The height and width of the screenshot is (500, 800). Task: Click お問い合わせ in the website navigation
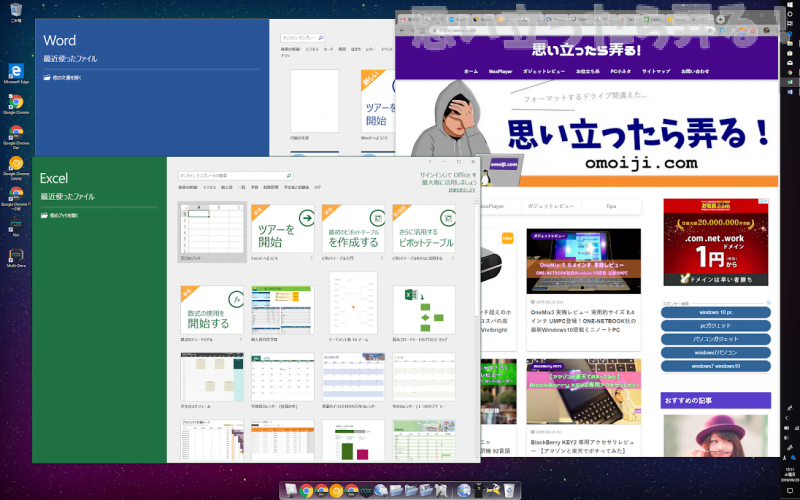click(695, 71)
